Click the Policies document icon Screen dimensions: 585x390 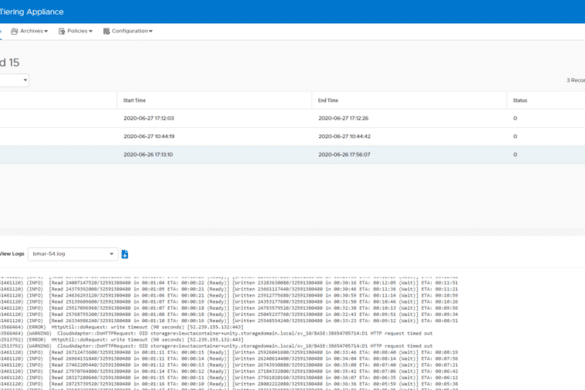coord(62,31)
